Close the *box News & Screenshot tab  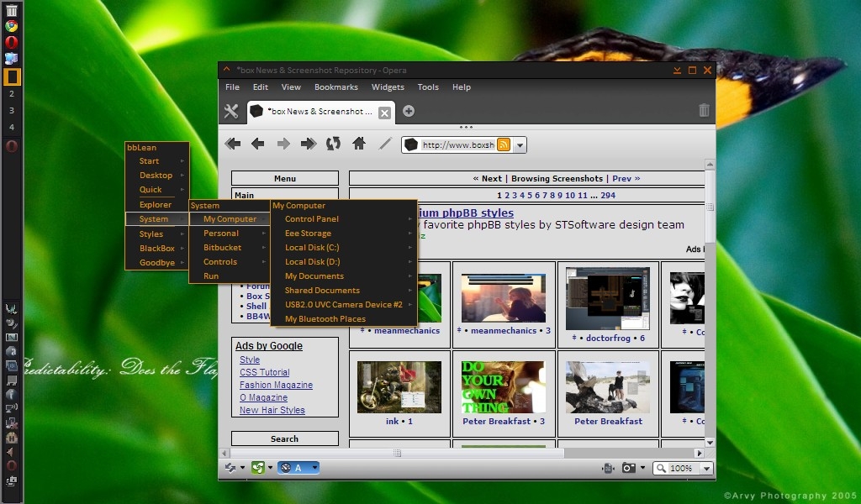(x=385, y=113)
